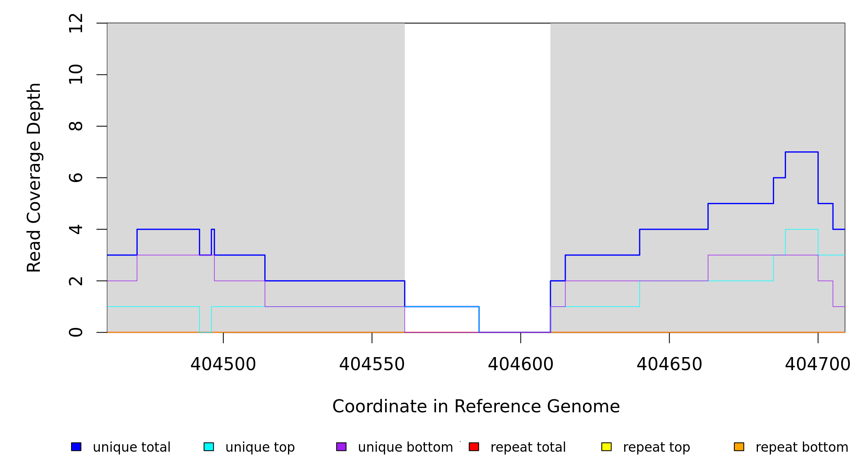Select the "unique total" legend label
This screenshot has height=473, width=868.
point(131,447)
